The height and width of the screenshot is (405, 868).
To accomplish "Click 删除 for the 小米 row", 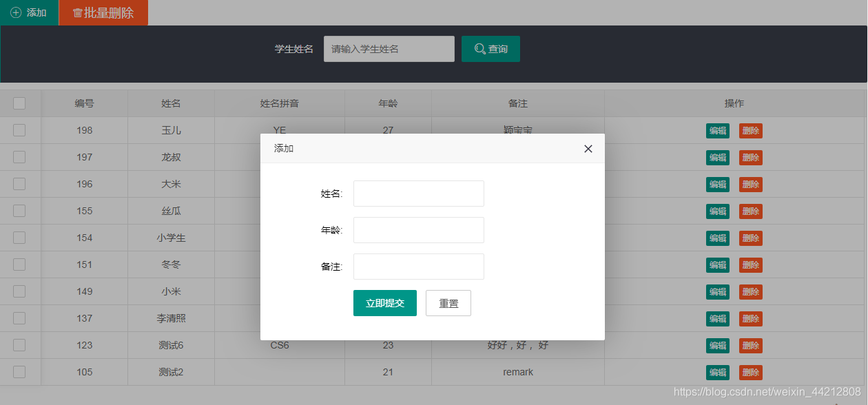I will click(750, 291).
